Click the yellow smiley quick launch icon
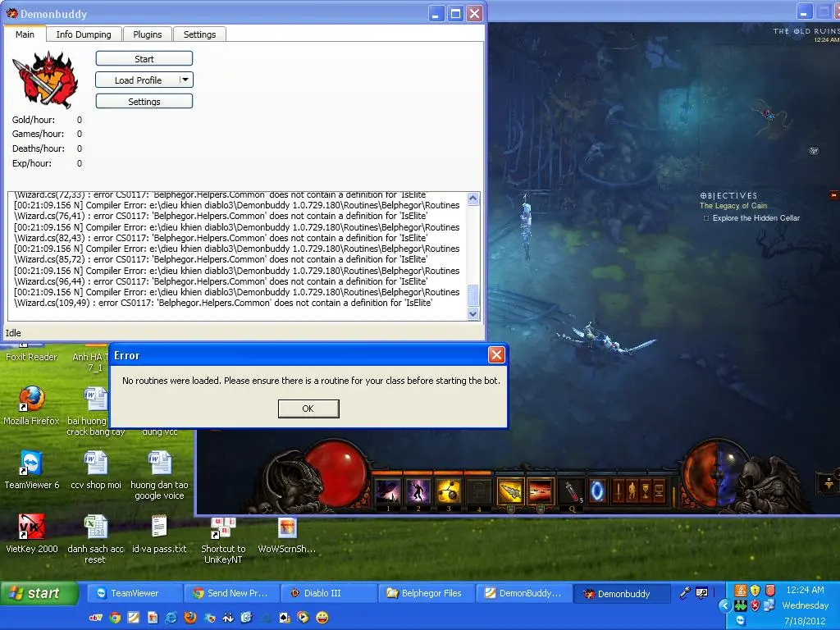840x630 pixels. 322,618
